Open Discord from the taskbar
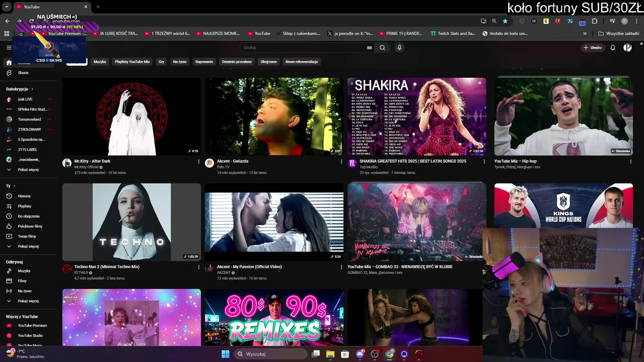The width and height of the screenshot is (644, 362). 360,354
